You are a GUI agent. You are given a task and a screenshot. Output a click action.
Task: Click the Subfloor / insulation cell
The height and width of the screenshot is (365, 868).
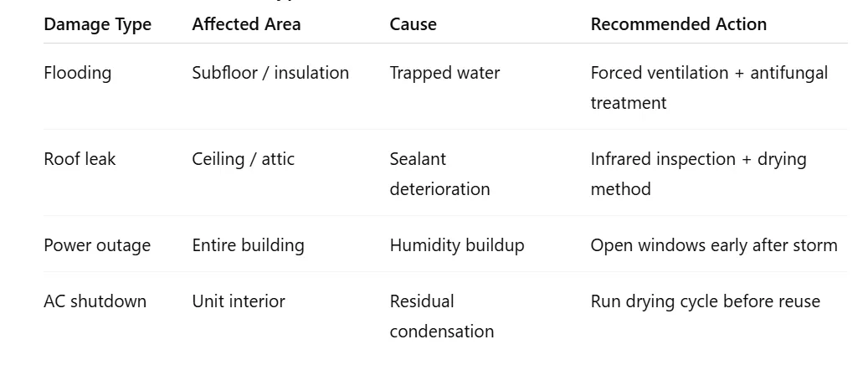point(270,73)
